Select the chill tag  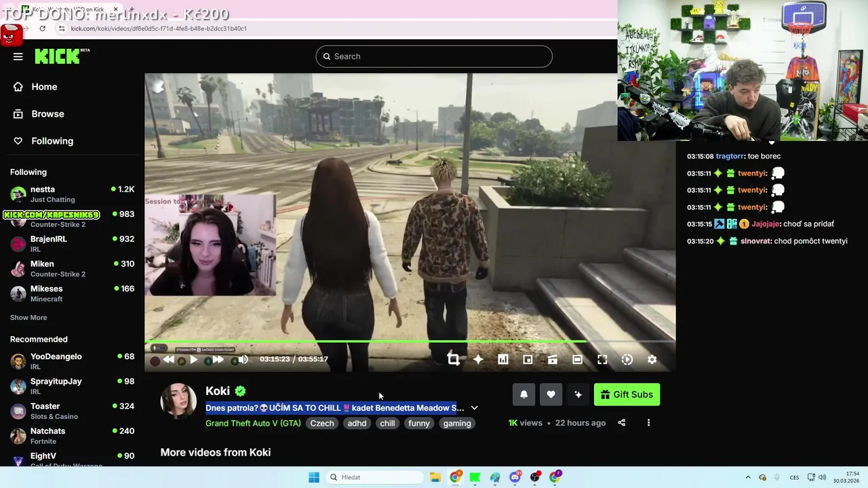(387, 423)
